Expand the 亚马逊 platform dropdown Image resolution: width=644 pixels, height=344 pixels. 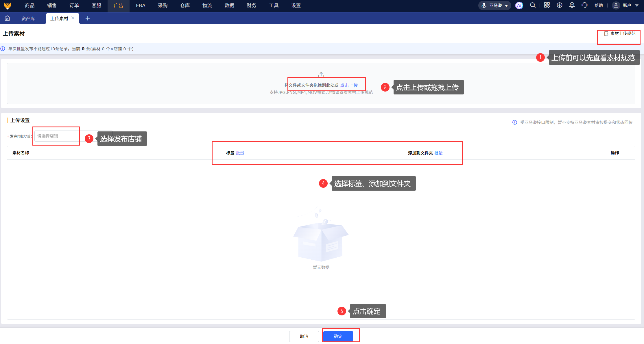(x=495, y=5)
